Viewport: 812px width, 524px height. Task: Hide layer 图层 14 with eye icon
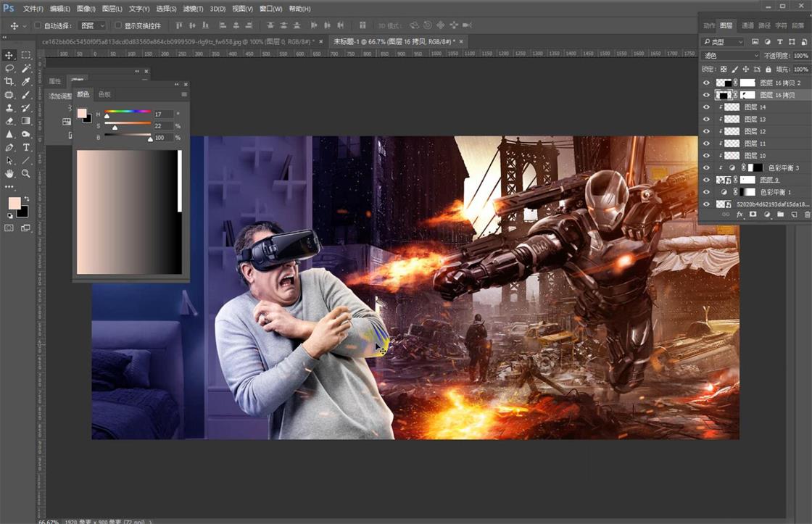(x=706, y=107)
